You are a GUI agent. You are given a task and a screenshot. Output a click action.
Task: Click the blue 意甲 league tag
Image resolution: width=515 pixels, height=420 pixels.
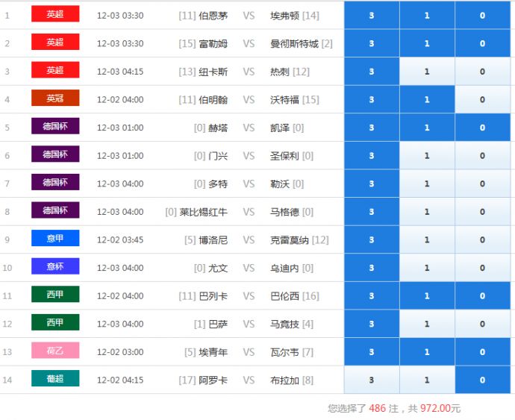pyautogui.click(x=55, y=239)
